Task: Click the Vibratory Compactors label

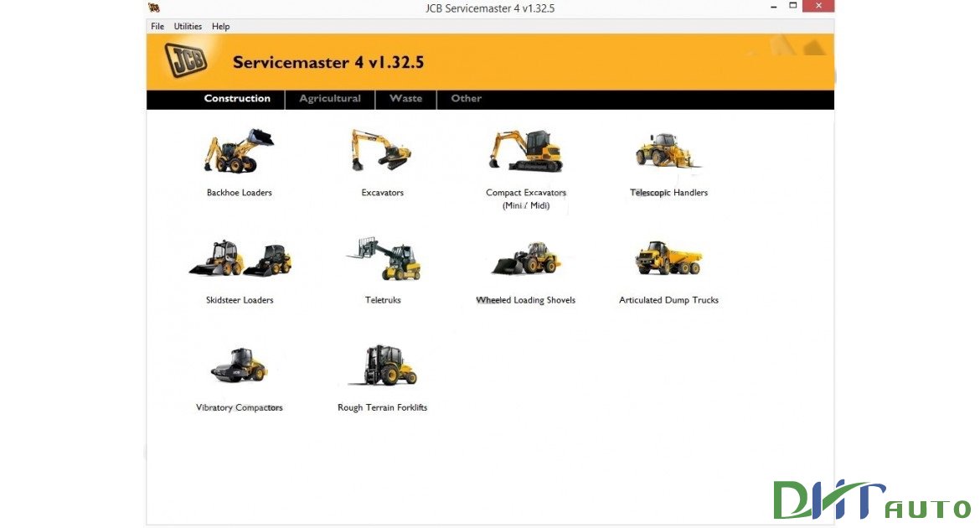Action: tap(240, 408)
